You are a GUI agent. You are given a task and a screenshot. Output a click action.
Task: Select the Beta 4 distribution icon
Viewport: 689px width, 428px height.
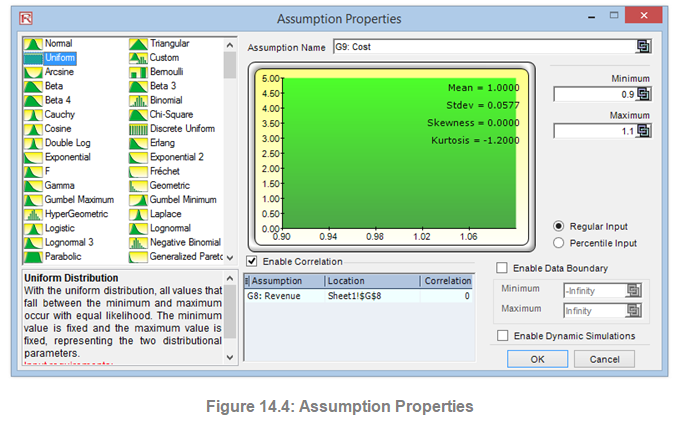click(33, 101)
